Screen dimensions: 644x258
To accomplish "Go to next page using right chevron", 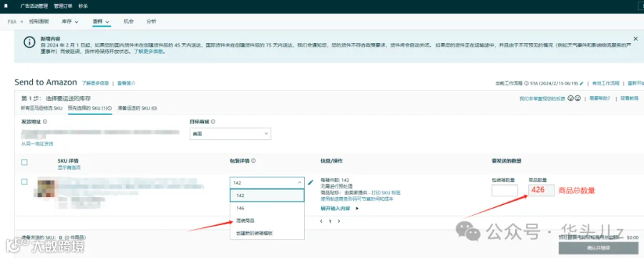I will pos(339,221).
